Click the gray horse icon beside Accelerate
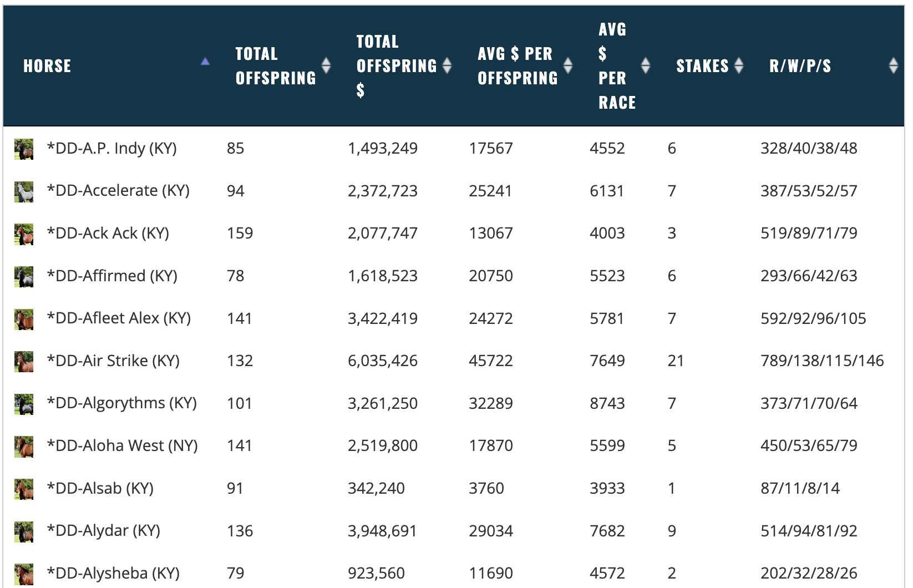This screenshot has width=913, height=588. point(23,192)
